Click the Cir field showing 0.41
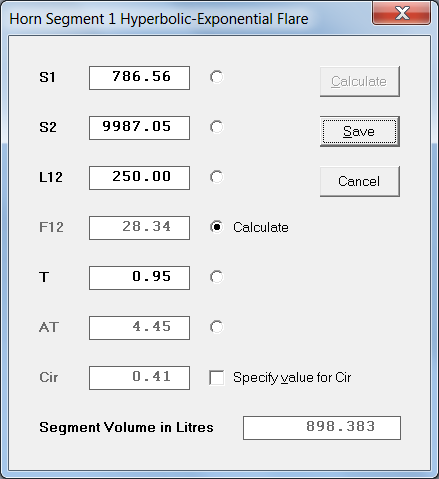439x479 pixels. click(x=139, y=378)
